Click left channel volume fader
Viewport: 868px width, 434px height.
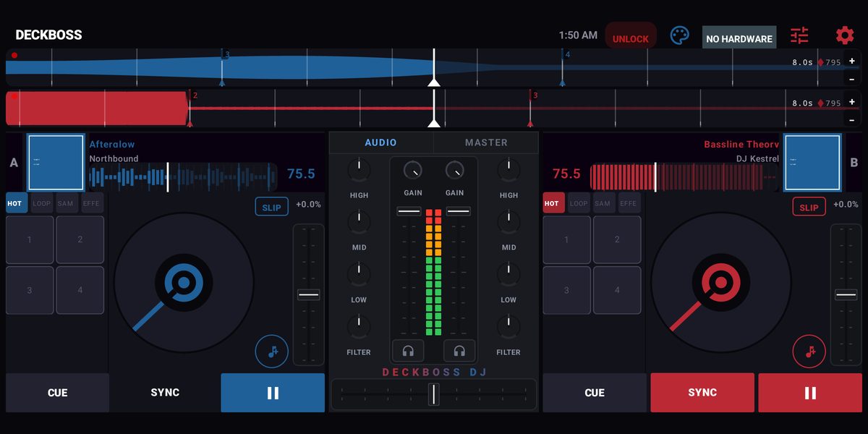409,211
